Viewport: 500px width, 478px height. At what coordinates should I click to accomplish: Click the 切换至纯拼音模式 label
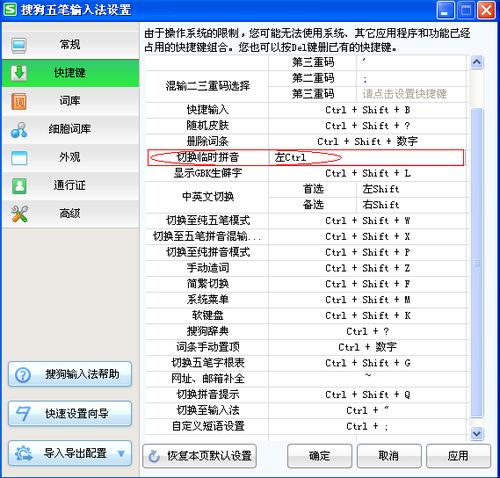[x=208, y=252]
